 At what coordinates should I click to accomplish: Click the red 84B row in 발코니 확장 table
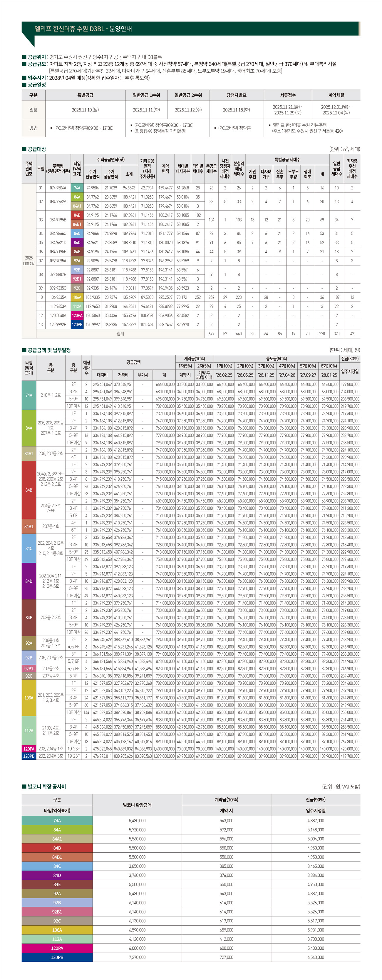coord(57,848)
